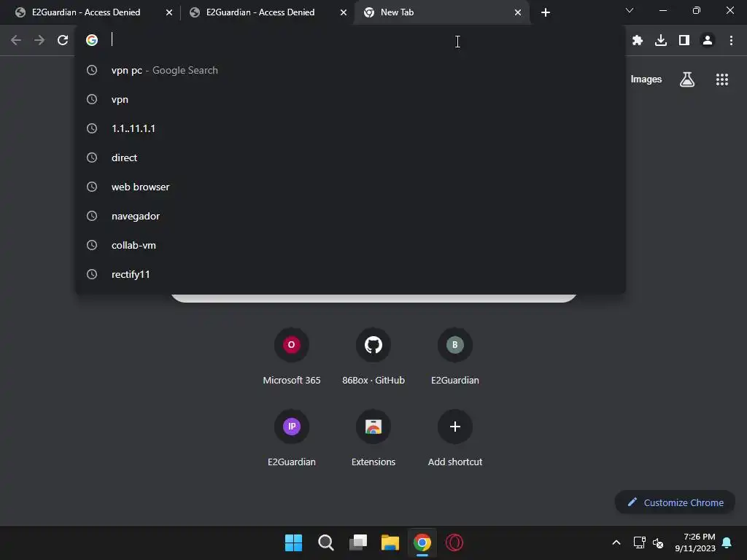This screenshot has height=560, width=747.
Task: Switch to first E2Guardian Access Denied tab
Action: click(x=86, y=12)
